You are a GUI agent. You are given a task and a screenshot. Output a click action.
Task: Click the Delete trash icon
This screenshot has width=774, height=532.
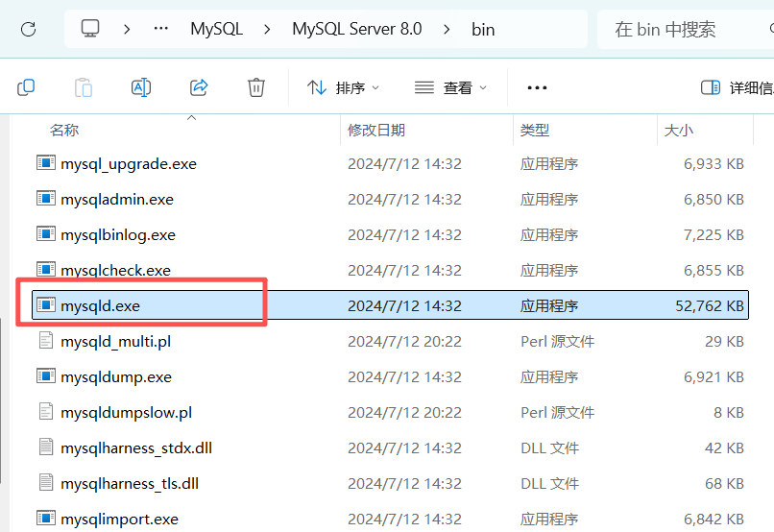256,87
